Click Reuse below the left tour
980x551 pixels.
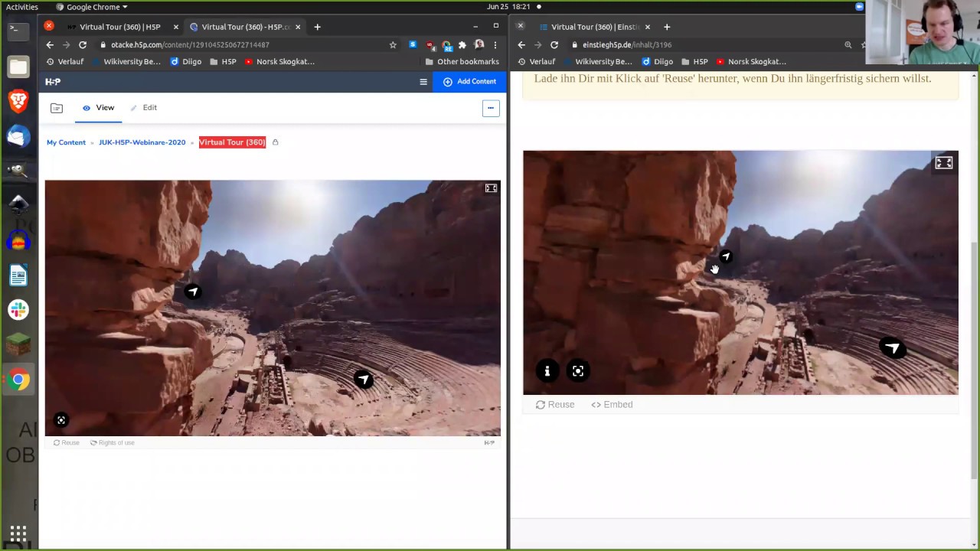(67, 442)
